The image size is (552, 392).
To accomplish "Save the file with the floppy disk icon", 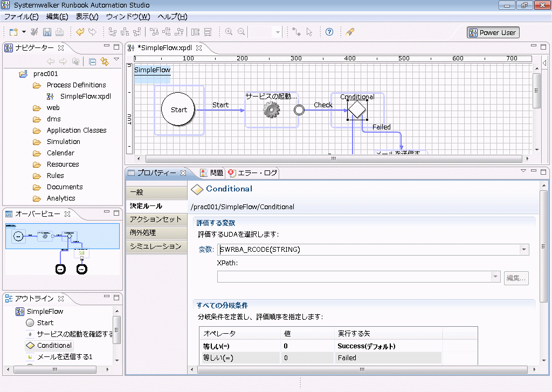I will 47,32.
